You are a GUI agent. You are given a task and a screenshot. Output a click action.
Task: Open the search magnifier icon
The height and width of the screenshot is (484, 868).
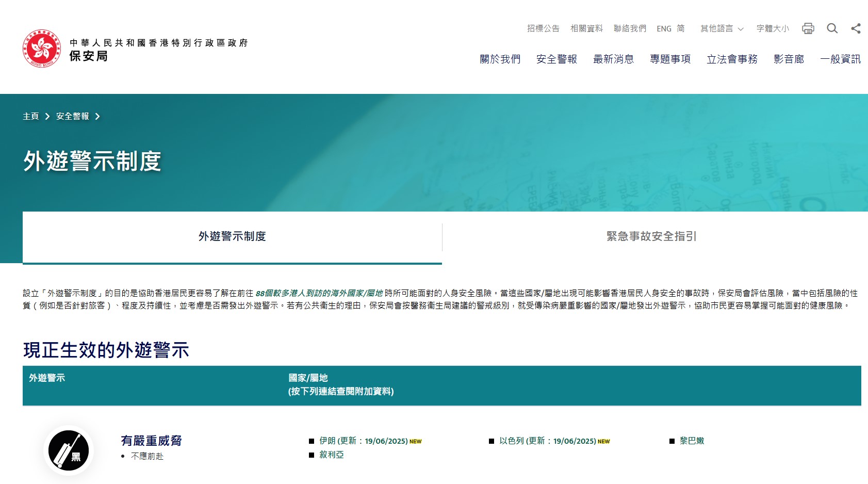point(832,28)
